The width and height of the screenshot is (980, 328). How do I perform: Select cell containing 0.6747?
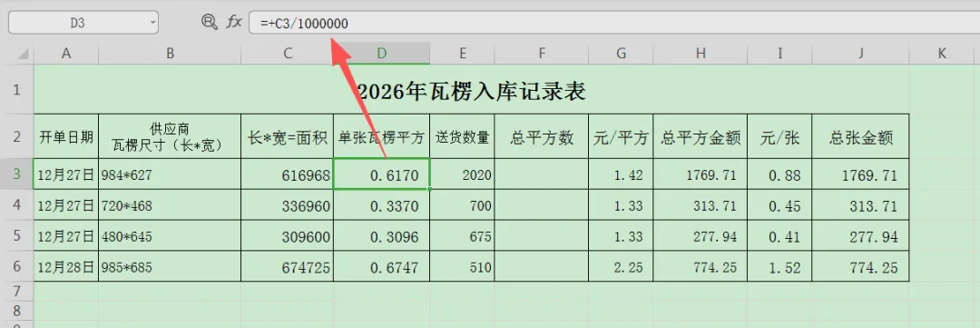tap(382, 266)
